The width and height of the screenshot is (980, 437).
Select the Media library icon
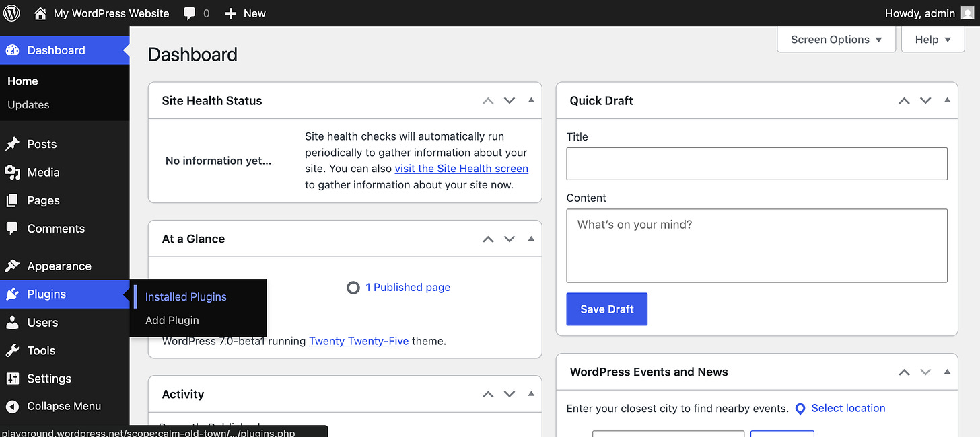click(x=13, y=172)
